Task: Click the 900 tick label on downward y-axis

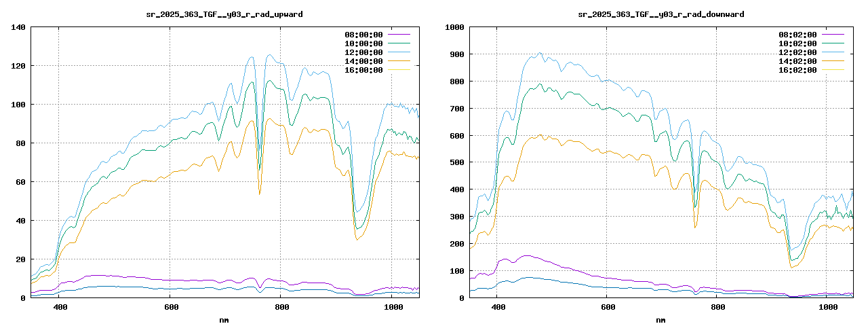Action: point(454,54)
